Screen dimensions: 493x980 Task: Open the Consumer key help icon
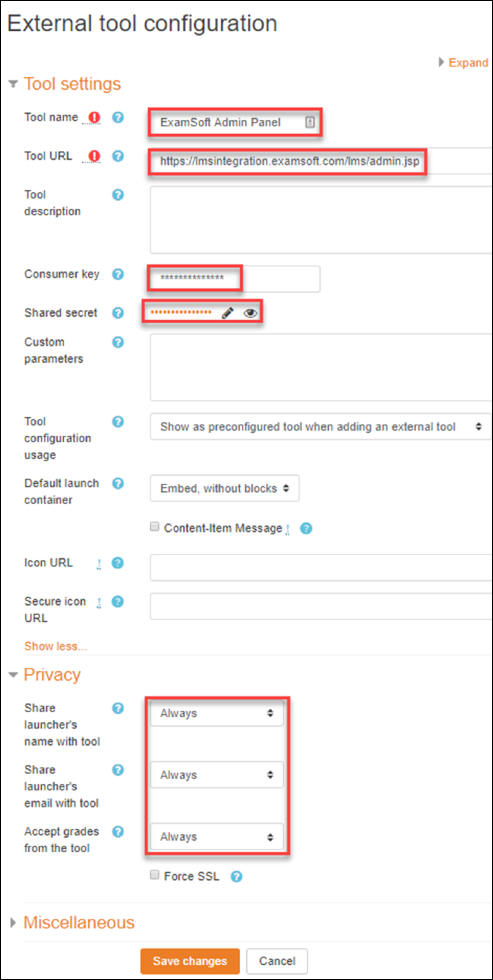[x=118, y=275]
